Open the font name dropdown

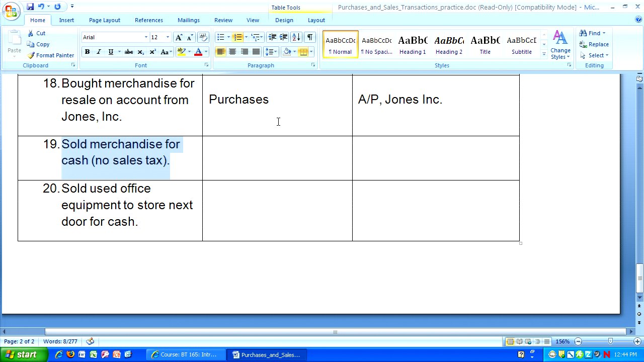tap(146, 37)
